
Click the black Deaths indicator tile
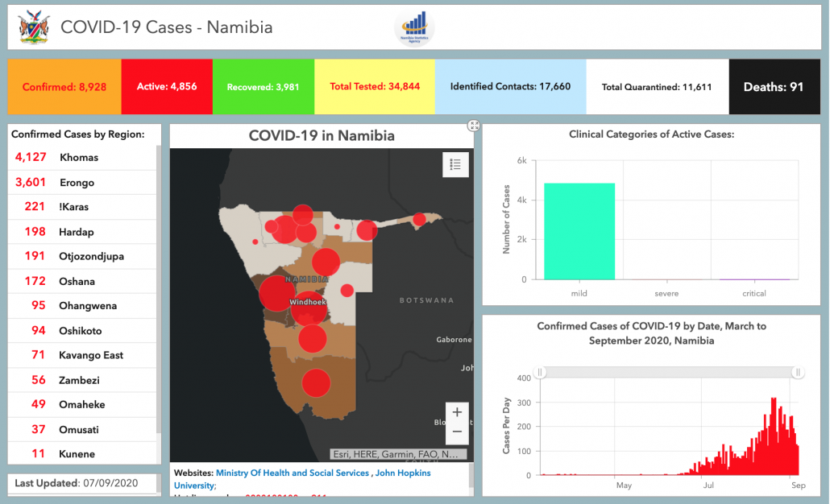773,87
